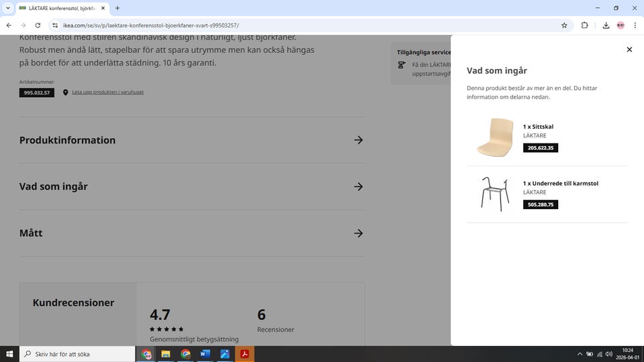
Task: Select the LÄKTARE konferensstol browser tab
Action: (62, 8)
